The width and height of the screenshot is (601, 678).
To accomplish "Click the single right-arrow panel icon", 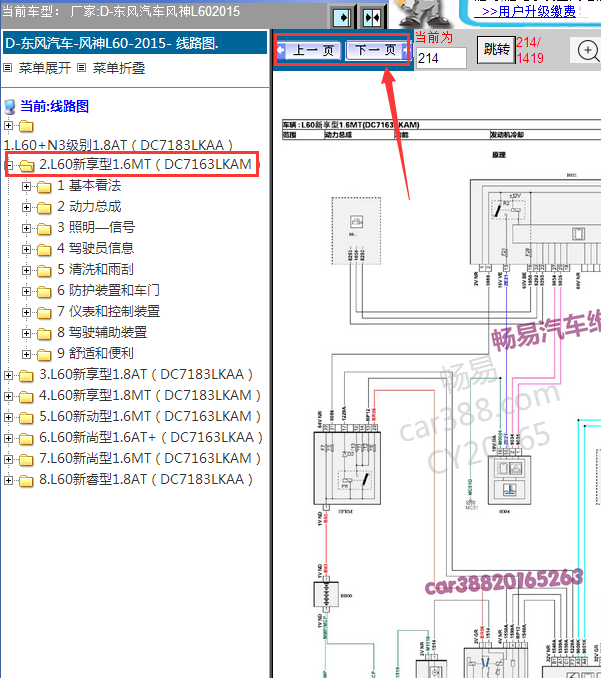I will [343, 18].
